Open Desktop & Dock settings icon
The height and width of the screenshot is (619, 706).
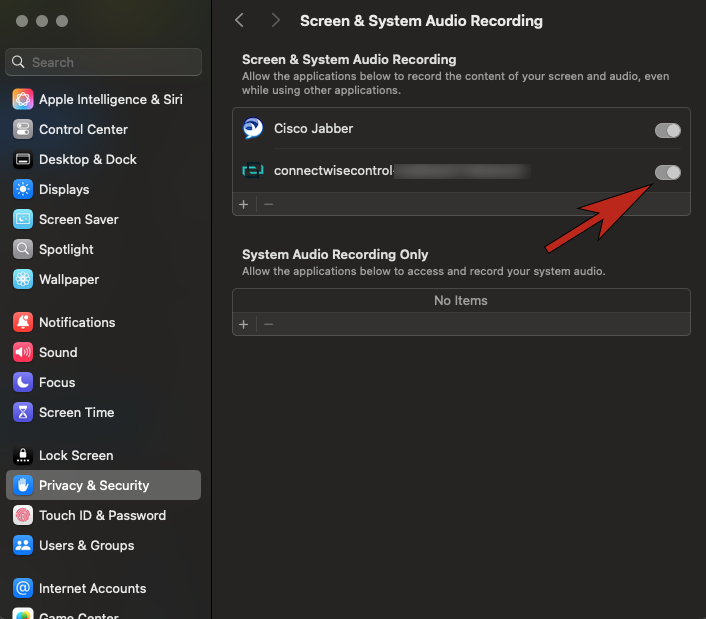coord(23,159)
